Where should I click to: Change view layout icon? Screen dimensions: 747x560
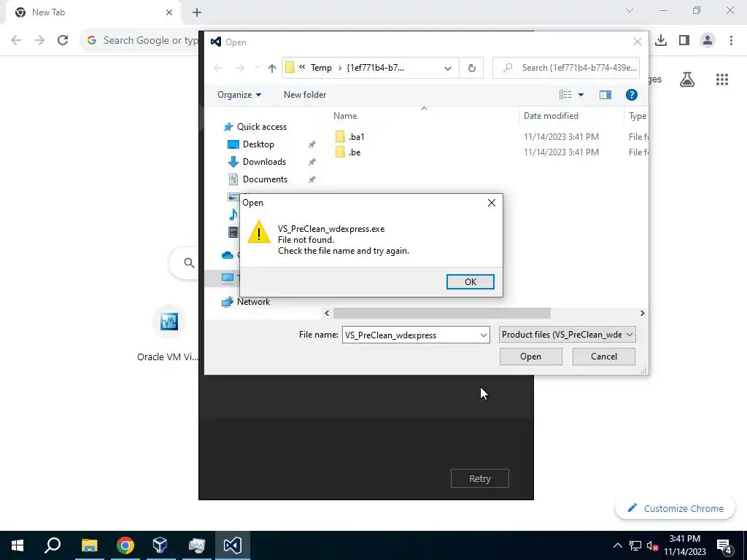565,95
